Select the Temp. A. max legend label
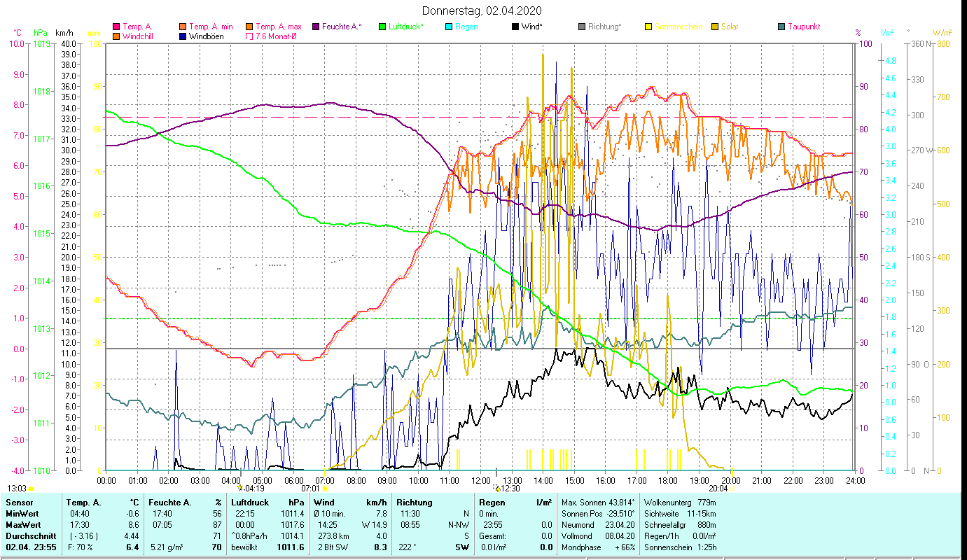 (x=279, y=27)
